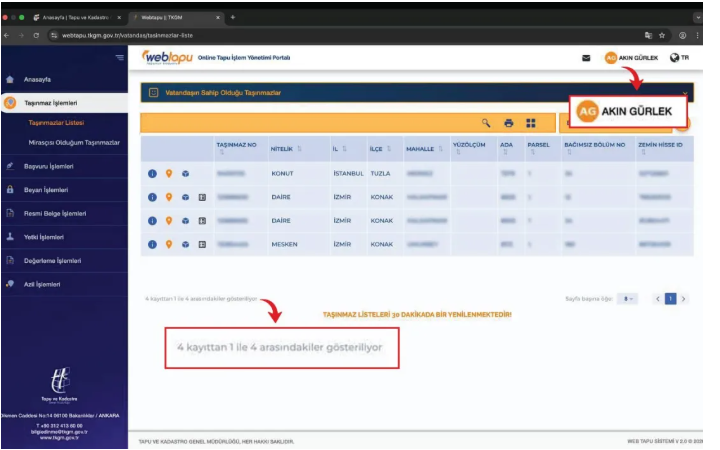Open the rows-per-page dropdown
This screenshot has width=720, height=450.
tap(627, 298)
